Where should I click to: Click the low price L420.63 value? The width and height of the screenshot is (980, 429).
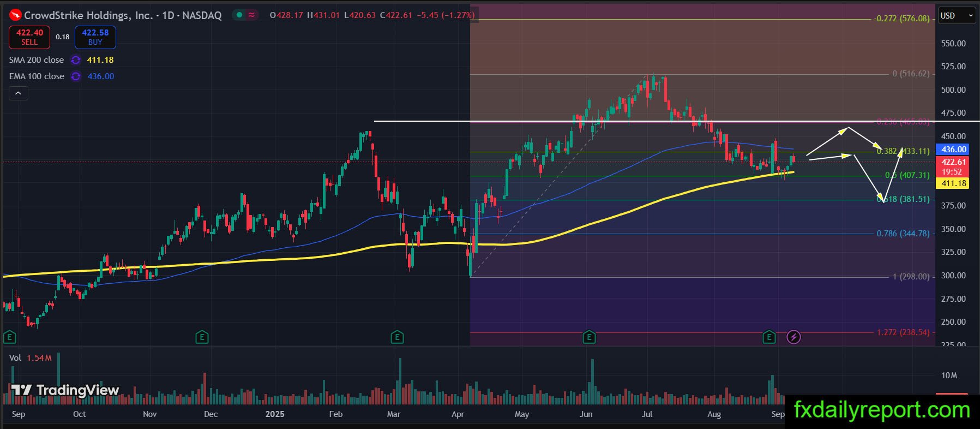(360, 15)
